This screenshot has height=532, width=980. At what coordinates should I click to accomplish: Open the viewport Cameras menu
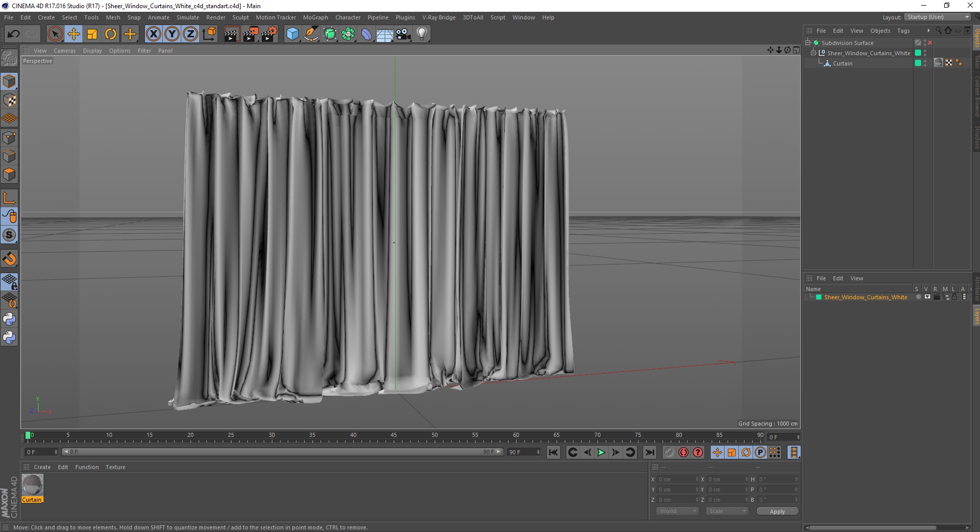click(65, 51)
